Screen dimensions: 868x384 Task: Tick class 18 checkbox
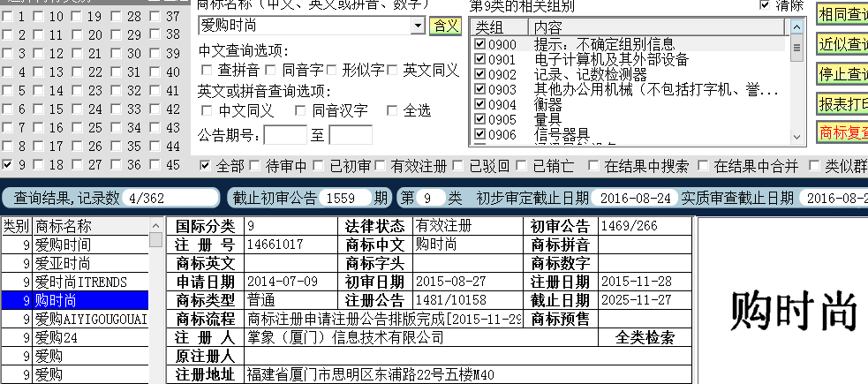coord(38,164)
